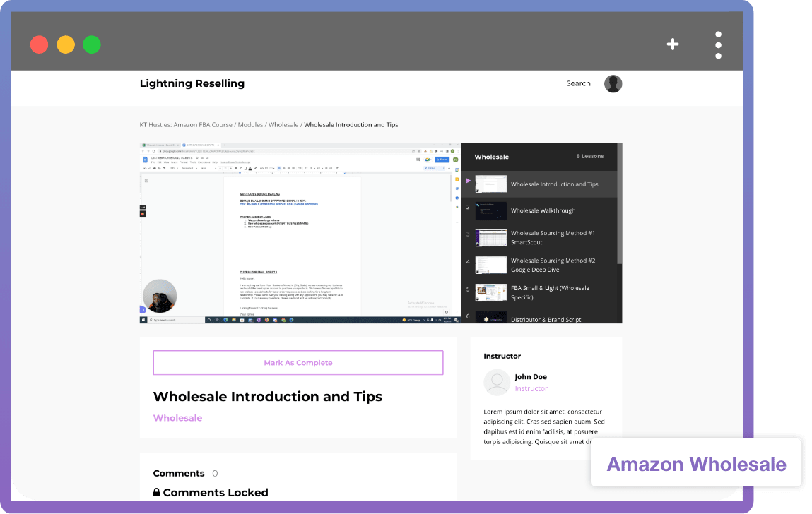This screenshot has height=514, width=812.
Task: Open the Search link in header
Action: coord(578,83)
